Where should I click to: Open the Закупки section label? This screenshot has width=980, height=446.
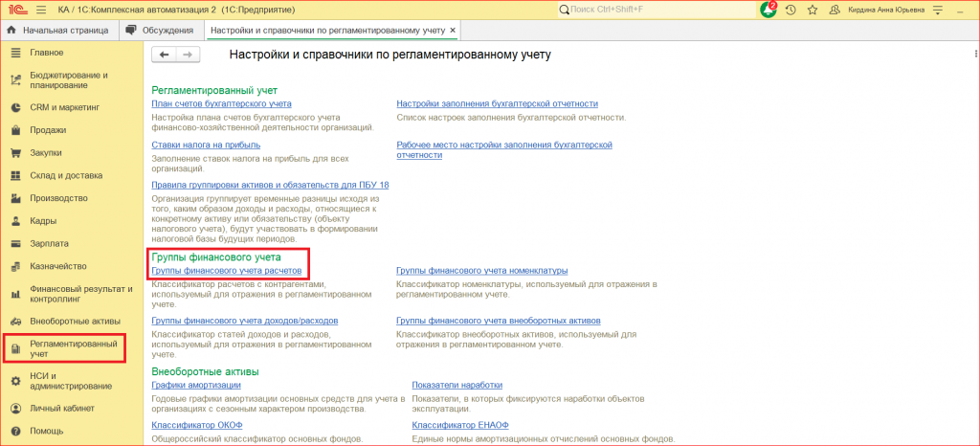(46, 153)
